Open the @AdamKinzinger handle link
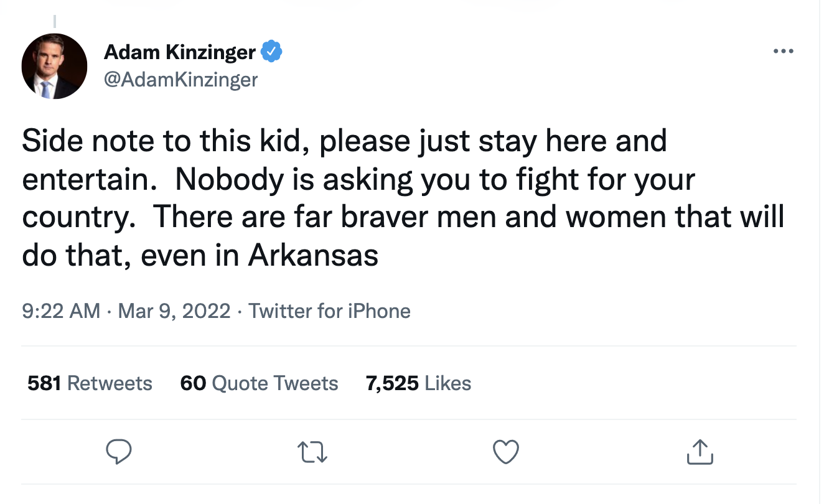This screenshot has height=504, width=824. [180, 80]
